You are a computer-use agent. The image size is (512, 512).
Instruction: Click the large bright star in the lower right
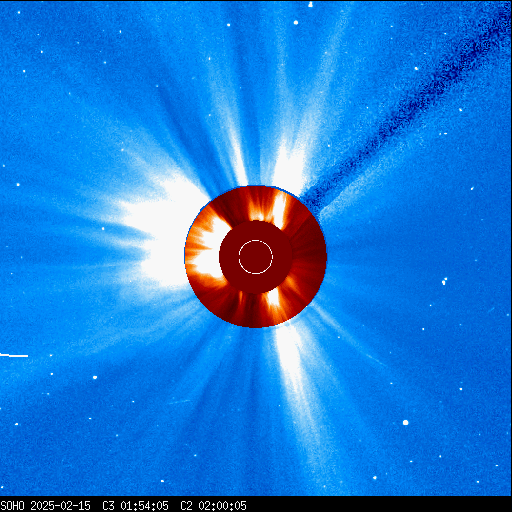tap(405, 422)
